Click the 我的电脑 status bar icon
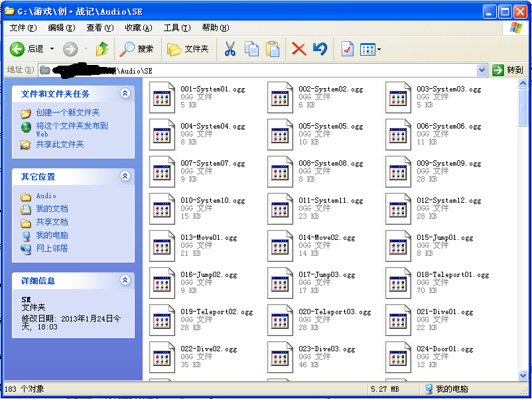The image size is (532, 399). [x=429, y=389]
